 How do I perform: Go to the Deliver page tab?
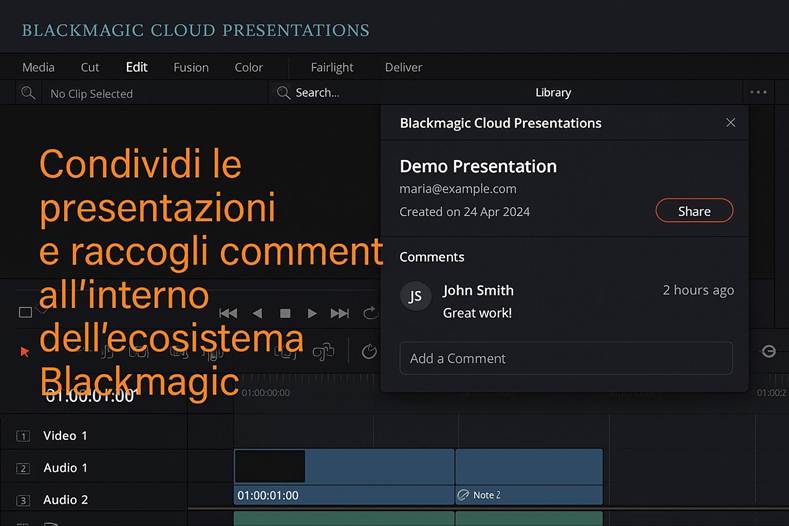point(403,67)
